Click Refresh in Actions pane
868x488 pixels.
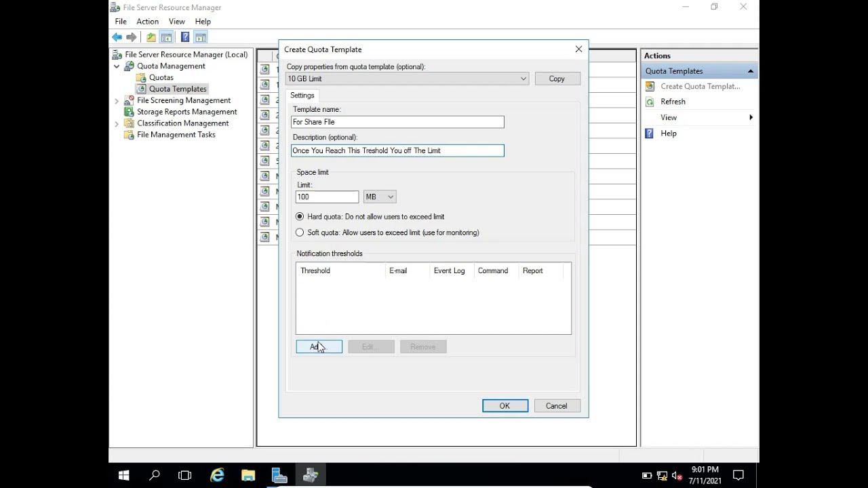click(673, 102)
